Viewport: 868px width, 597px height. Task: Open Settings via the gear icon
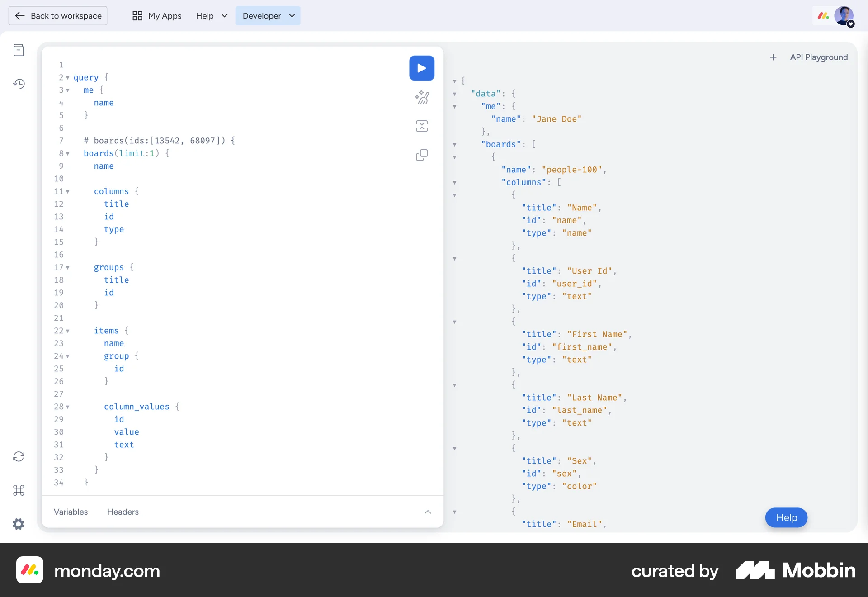(x=19, y=524)
